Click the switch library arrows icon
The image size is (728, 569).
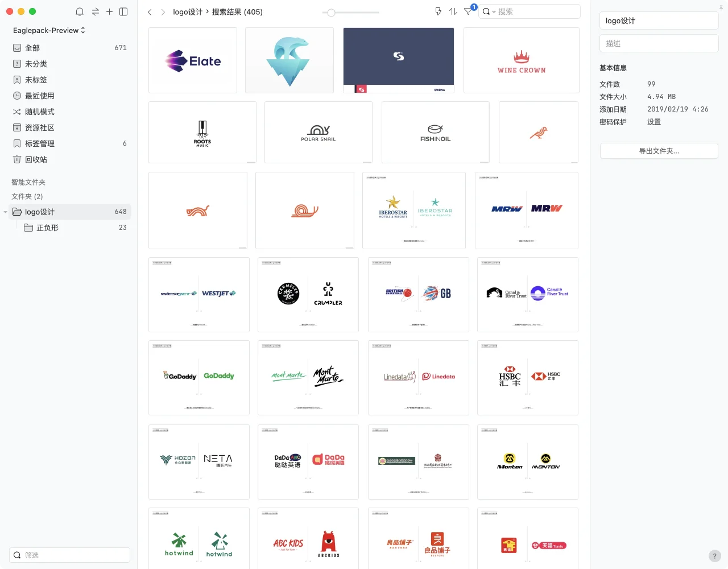(x=95, y=11)
